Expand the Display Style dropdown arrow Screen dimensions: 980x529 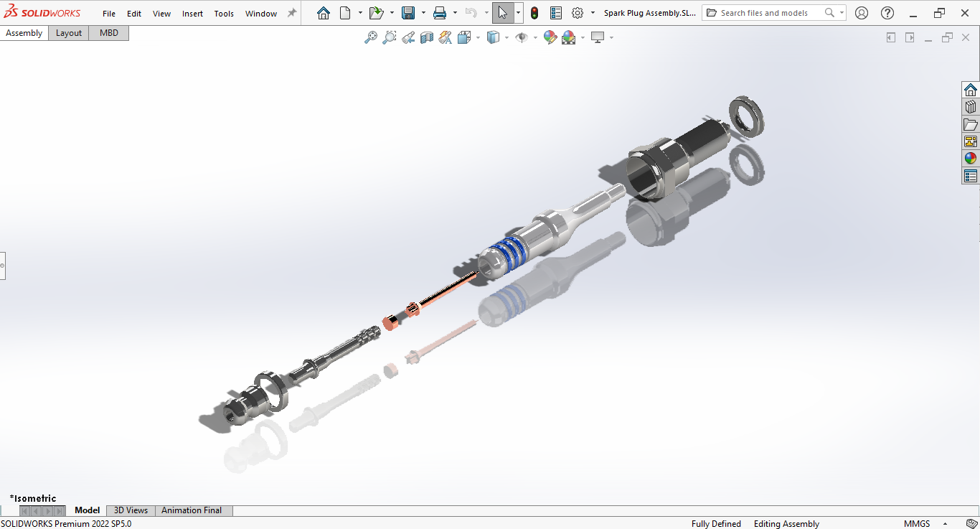coord(507,37)
